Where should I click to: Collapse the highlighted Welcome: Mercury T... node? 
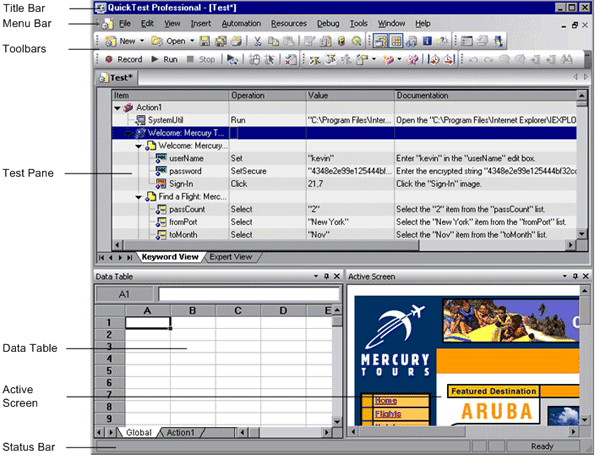(128, 134)
